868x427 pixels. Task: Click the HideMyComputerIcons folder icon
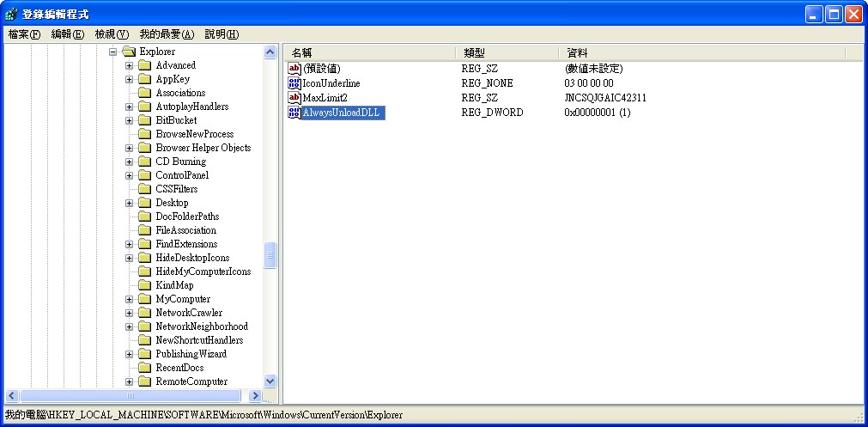click(x=144, y=271)
